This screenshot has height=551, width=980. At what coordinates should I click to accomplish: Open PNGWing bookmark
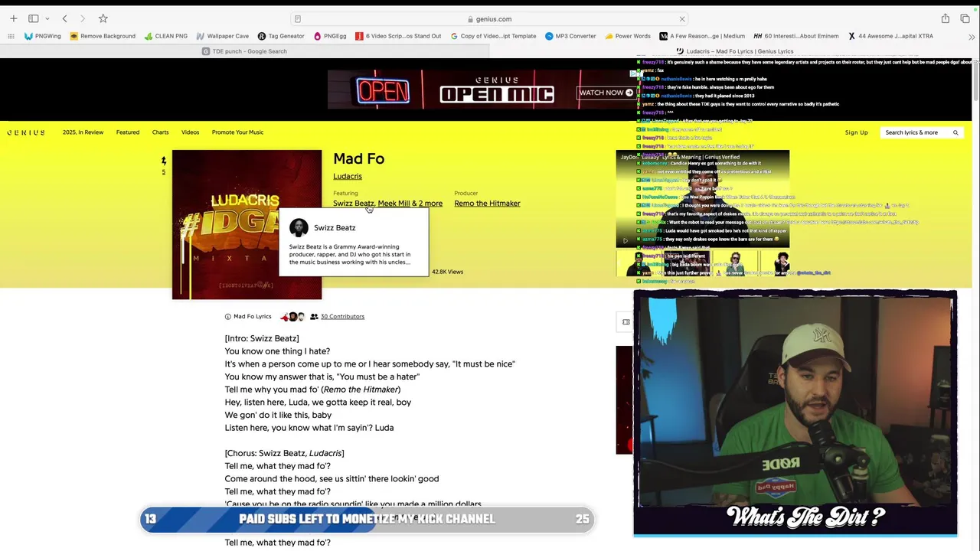pyautogui.click(x=43, y=36)
